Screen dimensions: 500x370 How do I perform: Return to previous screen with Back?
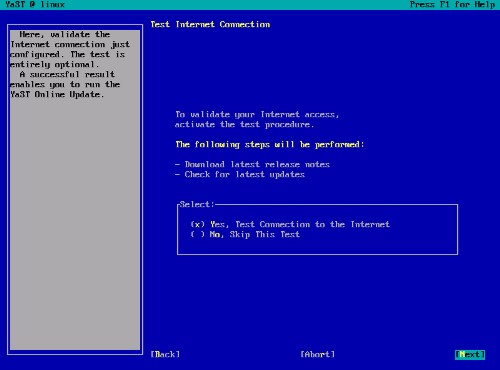[x=165, y=354]
